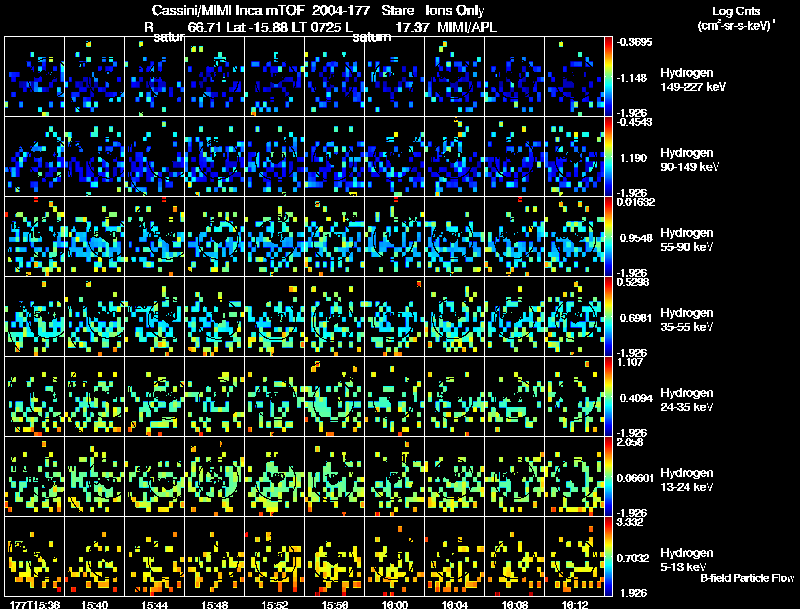800x609 pixels.
Task: Click the '16:00' time axis label
Action: coord(394,604)
